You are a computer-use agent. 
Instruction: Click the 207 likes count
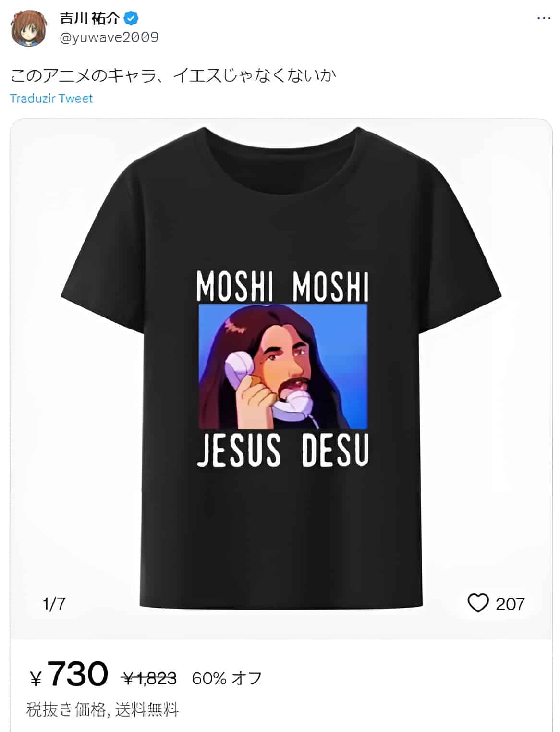coord(510,604)
